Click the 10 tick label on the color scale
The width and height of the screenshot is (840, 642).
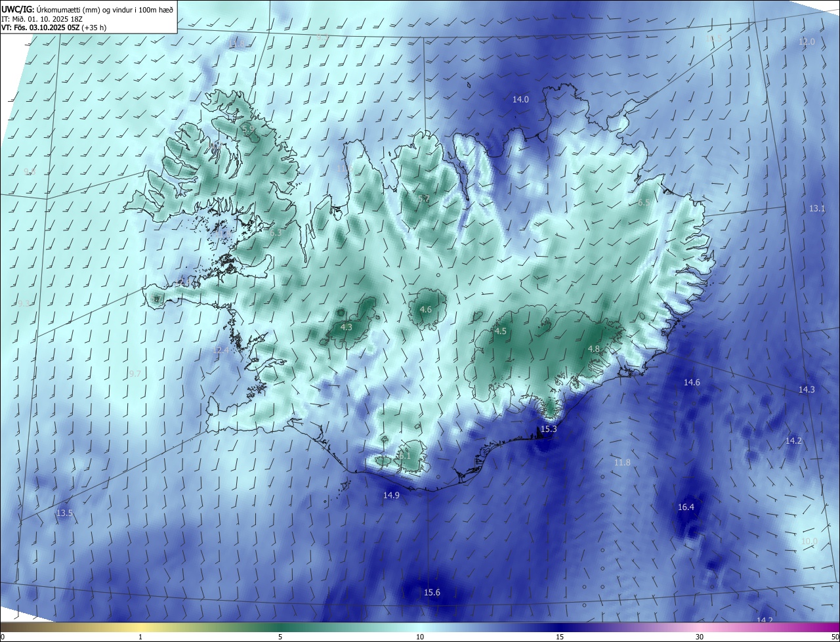click(420, 637)
